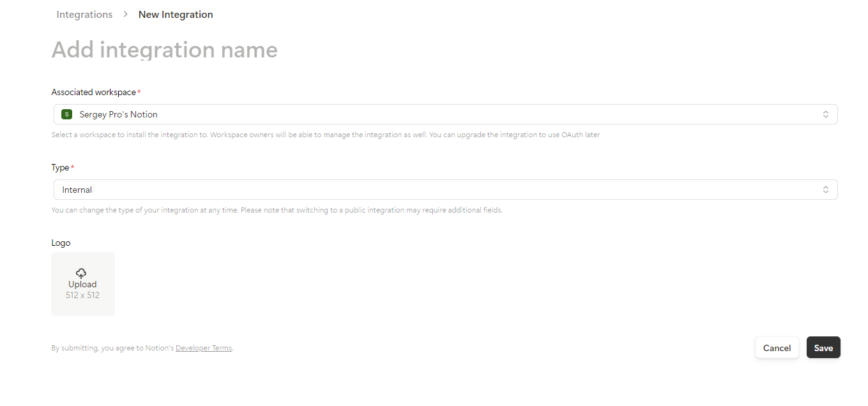Click the Type field label

click(60, 167)
